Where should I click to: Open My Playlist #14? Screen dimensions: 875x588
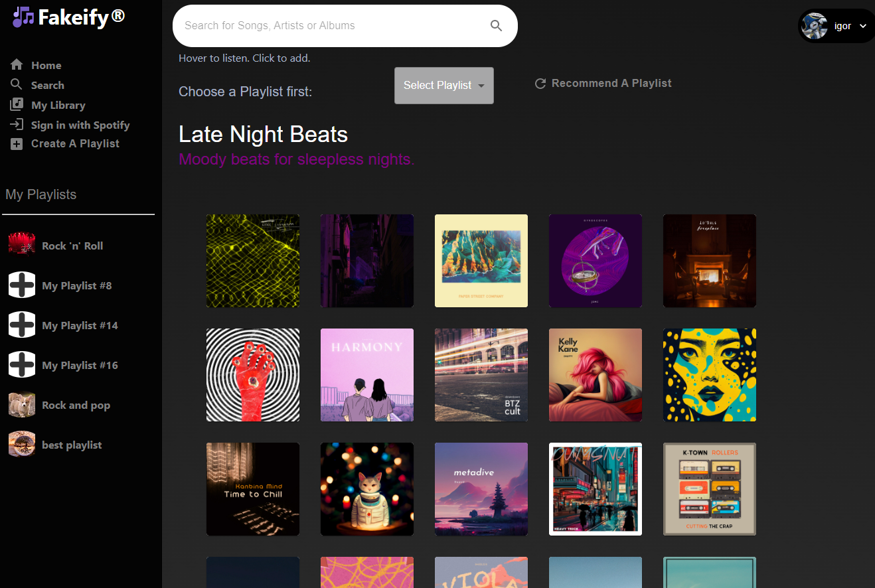pyautogui.click(x=80, y=325)
